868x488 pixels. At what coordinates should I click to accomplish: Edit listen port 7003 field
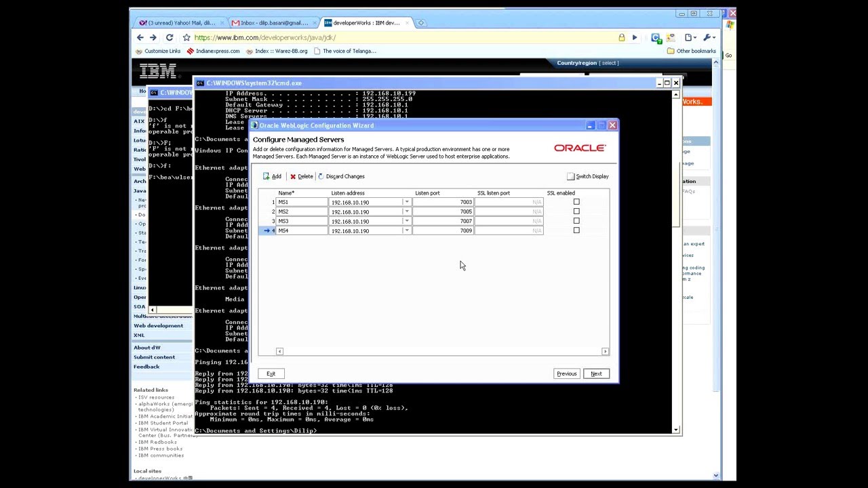tap(443, 202)
